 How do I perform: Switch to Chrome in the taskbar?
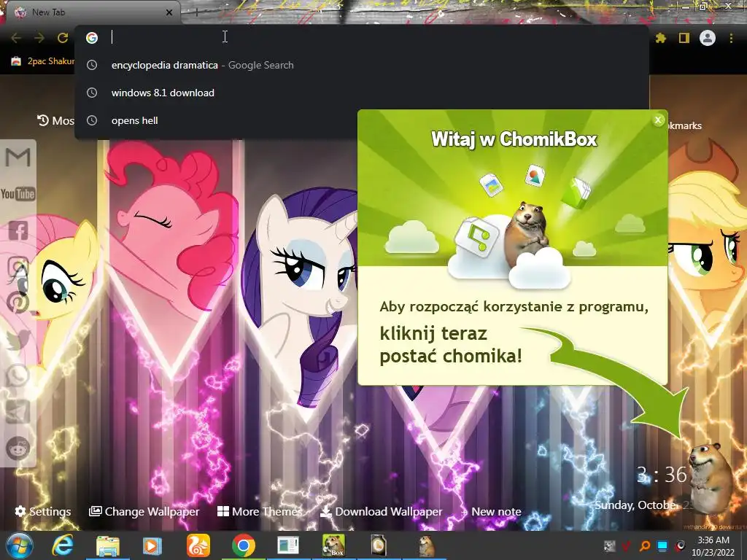[244, 545]
